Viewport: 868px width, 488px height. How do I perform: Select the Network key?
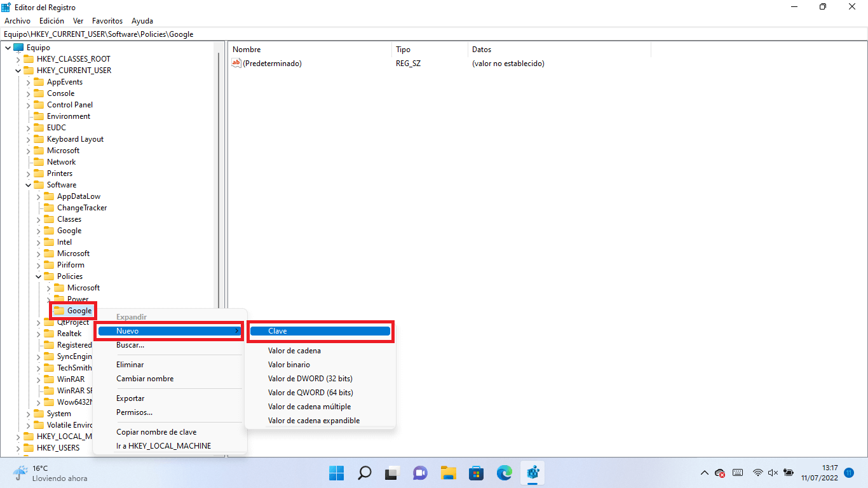point(61,162)
